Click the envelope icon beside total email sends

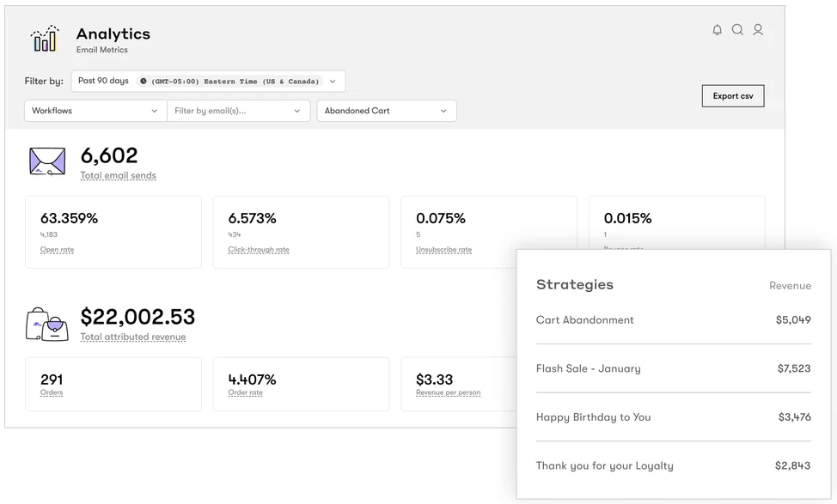point(46,161)
